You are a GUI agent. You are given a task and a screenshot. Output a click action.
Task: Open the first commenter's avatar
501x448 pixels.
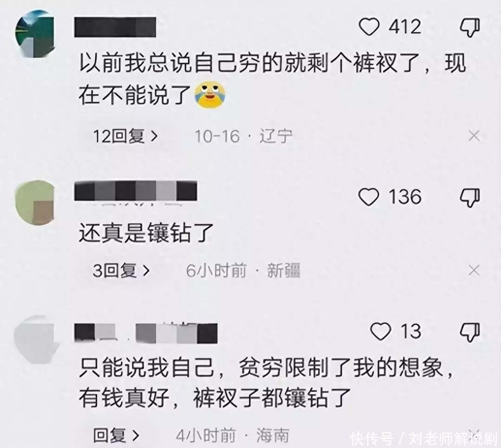35,33
